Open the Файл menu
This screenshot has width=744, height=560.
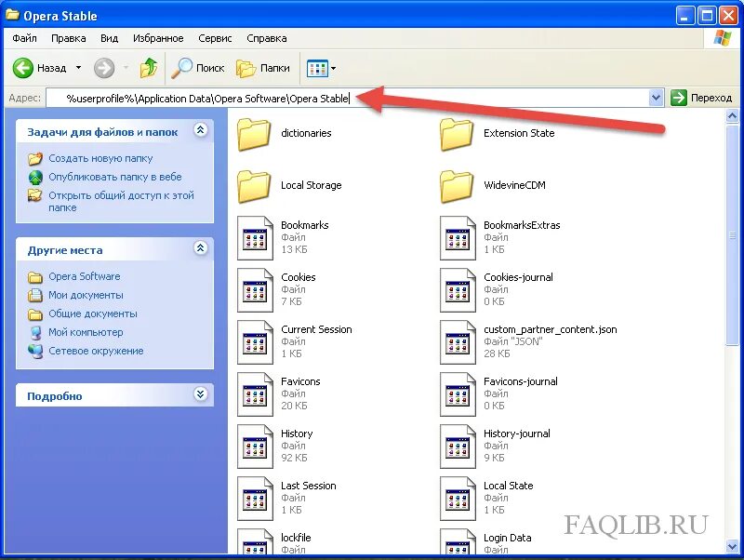pos(25,38)
